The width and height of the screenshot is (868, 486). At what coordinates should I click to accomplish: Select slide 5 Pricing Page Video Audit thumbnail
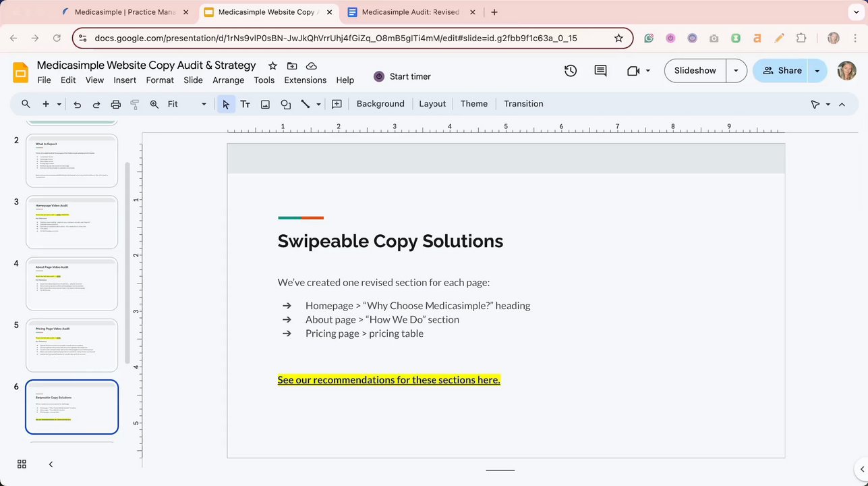coord(71,346)
